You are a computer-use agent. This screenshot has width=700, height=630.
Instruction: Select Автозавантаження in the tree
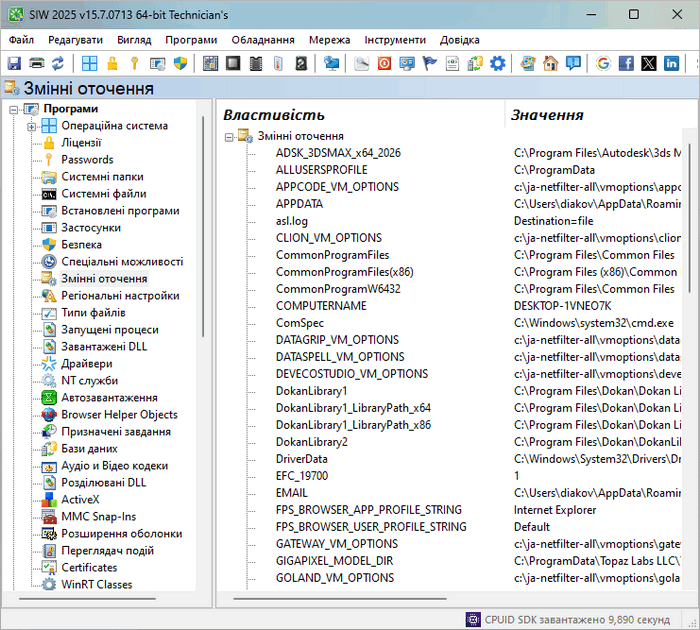(x=109, y=397)
